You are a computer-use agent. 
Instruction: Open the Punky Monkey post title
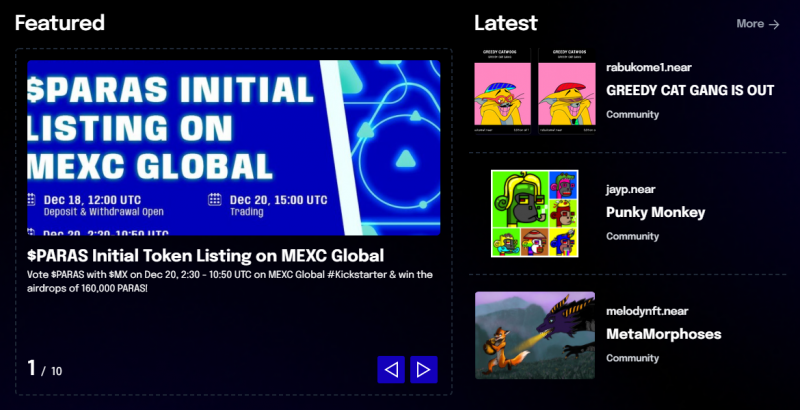point(656,213)
